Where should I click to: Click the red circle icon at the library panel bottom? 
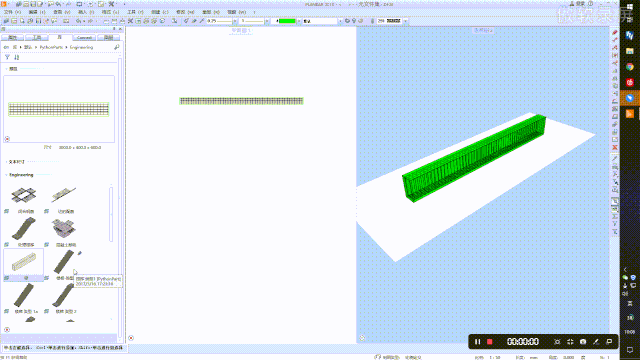coord(7,329)
